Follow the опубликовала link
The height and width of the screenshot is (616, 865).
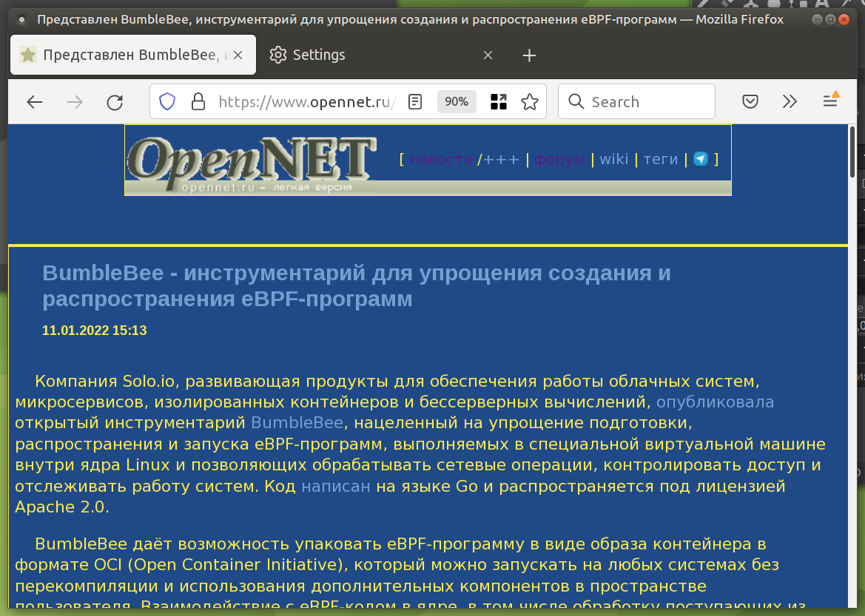pos(715,402)
